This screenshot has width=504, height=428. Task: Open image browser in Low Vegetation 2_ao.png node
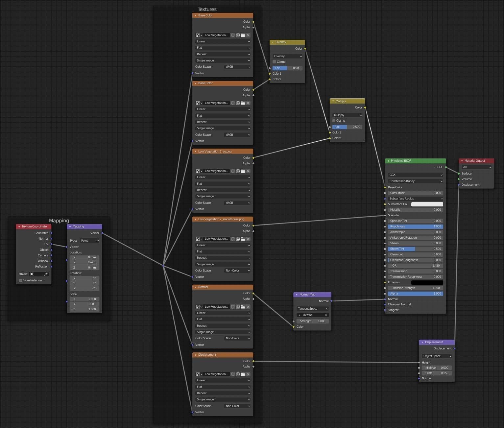tap(199, 171)
